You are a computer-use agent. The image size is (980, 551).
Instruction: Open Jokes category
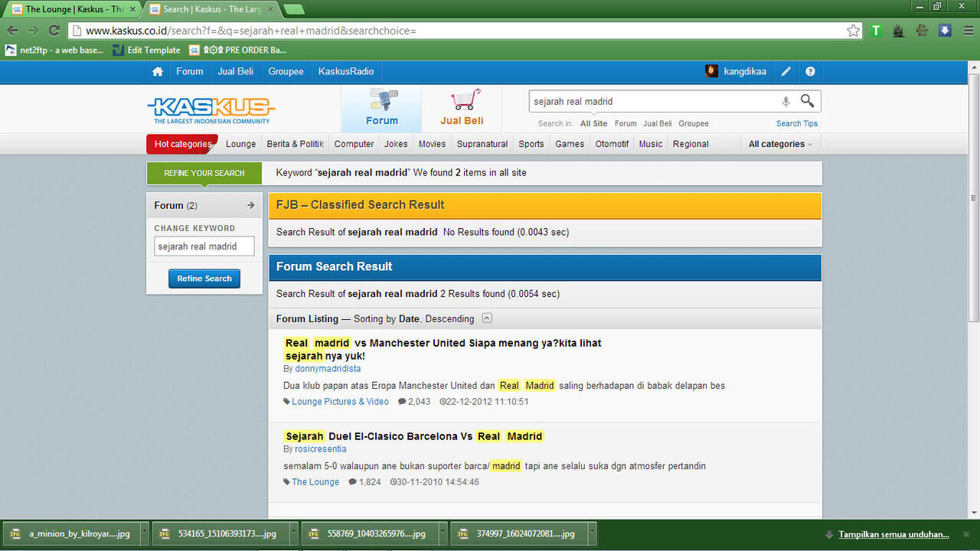[x=396, y=144]
